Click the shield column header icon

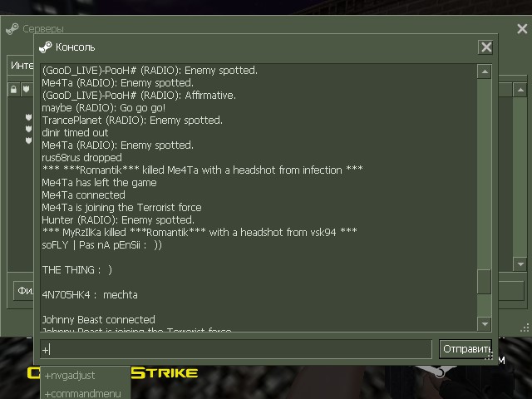pyautogui.click(x=26, y=90)
